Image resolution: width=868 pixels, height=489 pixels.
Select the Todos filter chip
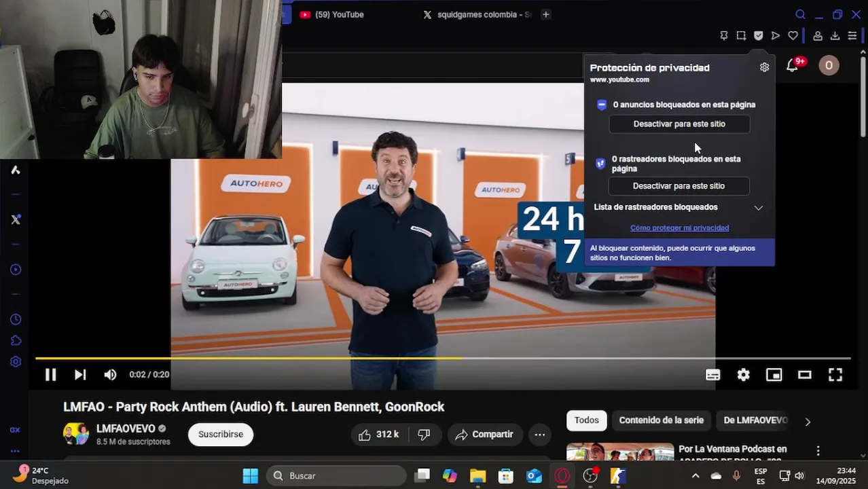click(x=586, y=420)
